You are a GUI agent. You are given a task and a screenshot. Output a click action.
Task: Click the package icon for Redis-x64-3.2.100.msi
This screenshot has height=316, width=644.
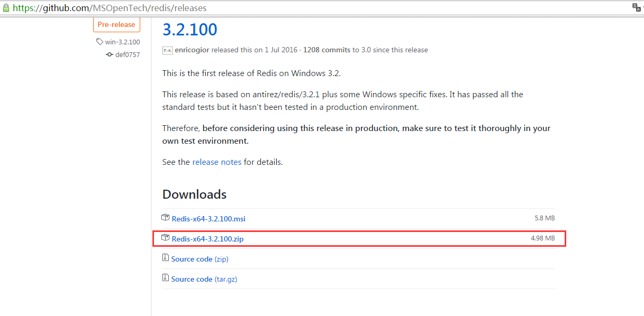tap(166, 218)
